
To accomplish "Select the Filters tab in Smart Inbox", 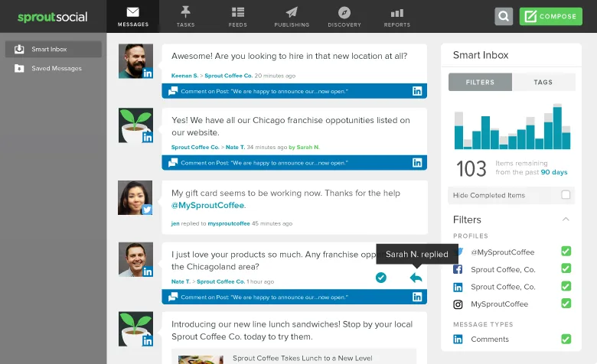I will (x=480, y=82).
